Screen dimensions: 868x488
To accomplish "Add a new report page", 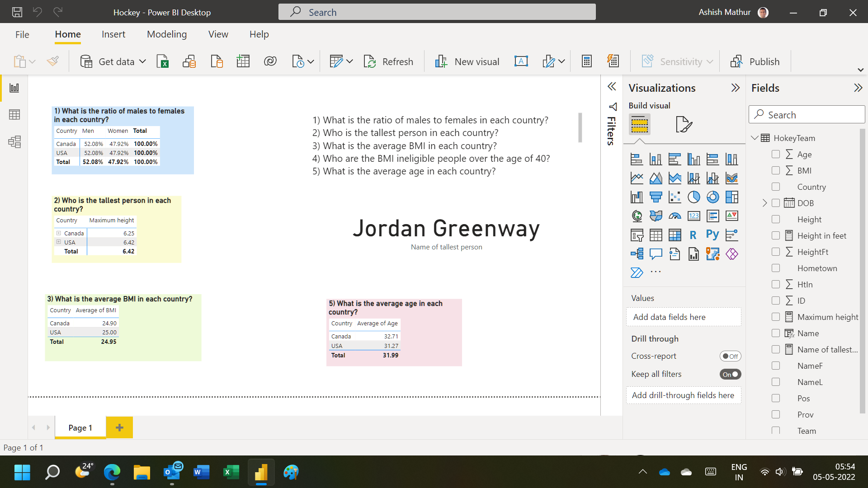I will (119, 427).
